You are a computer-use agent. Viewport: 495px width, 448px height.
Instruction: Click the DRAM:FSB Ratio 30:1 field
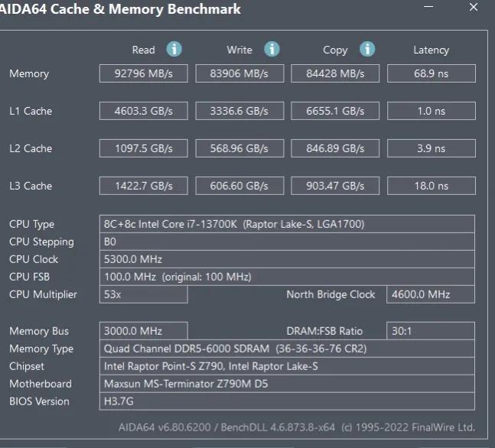[431, 331]
